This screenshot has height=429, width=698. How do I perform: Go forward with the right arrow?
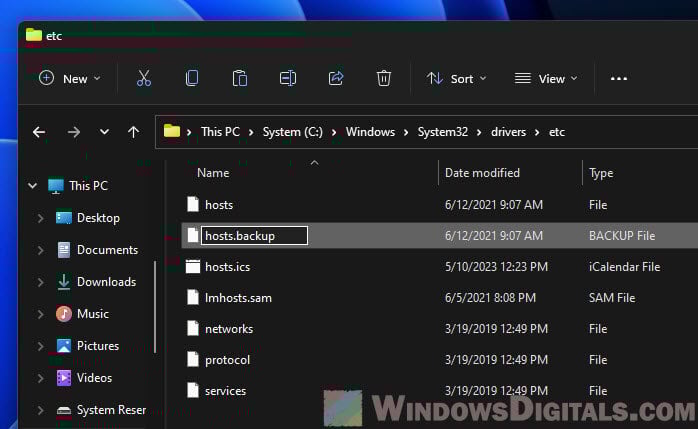pyautogui.click(x=74, y=132)
